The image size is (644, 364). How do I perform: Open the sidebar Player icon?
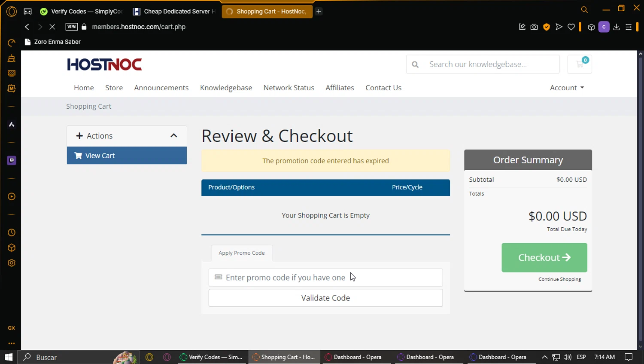point(12,196)
